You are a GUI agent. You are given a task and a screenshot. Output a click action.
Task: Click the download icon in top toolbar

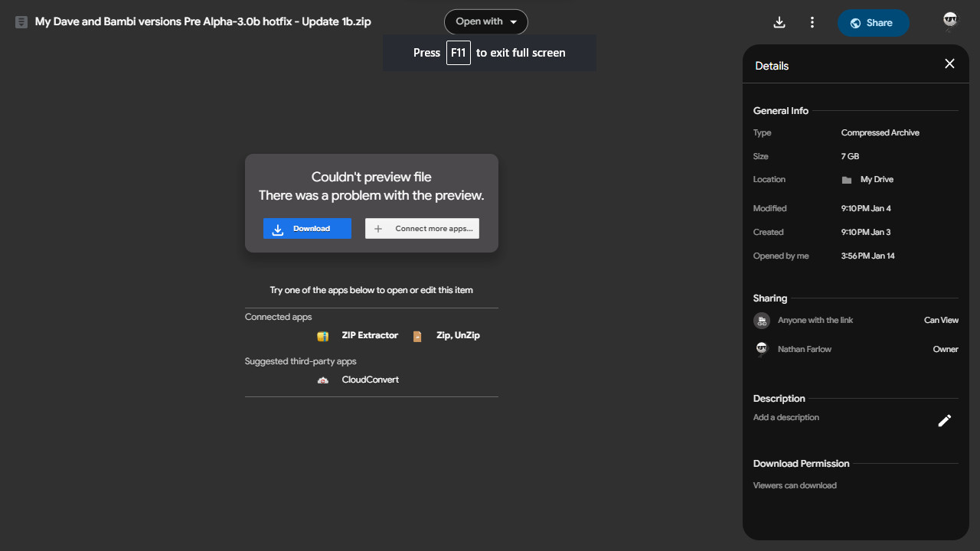coord(779,22)
